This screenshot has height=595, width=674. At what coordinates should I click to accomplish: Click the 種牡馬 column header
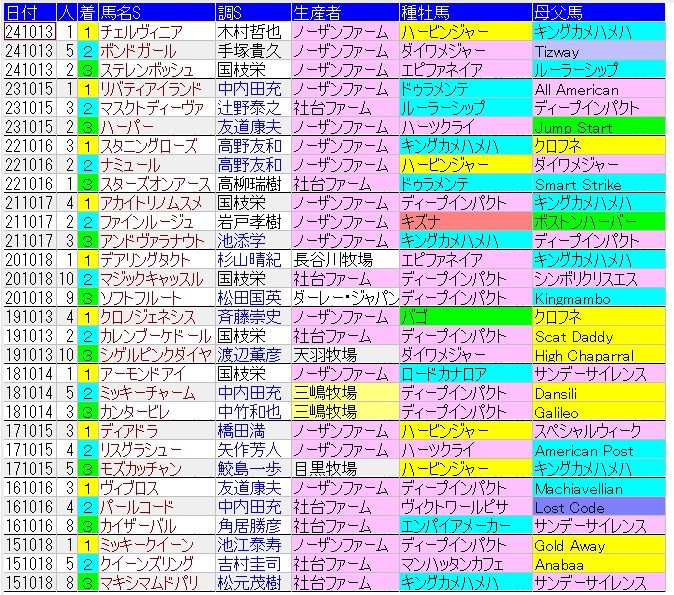(425, 11)
